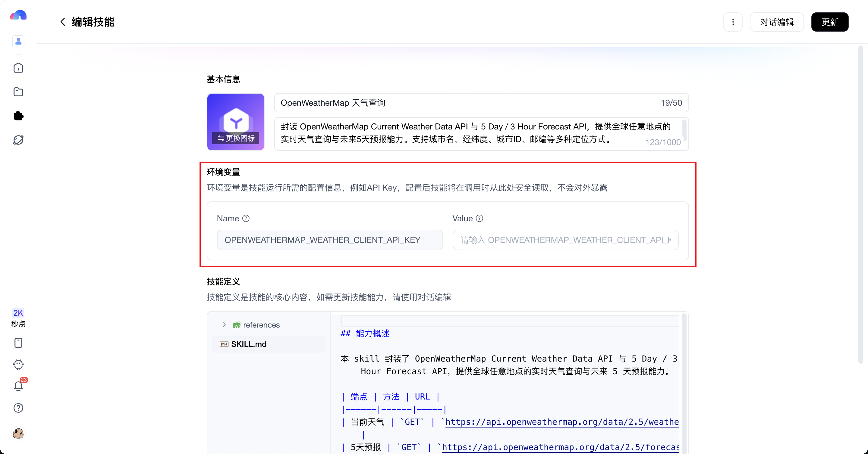Click the 2K 秒点 badge

pyautogui.click(x=18, y=318)
